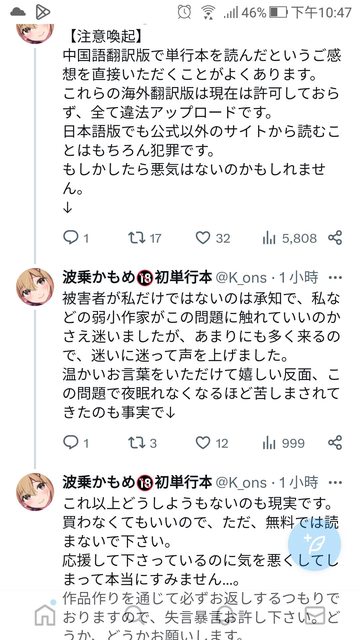Retweet the tweet with 3 retweets
Image resolution: width=360 pixels, height=640 pixels.
click(142, 442)
